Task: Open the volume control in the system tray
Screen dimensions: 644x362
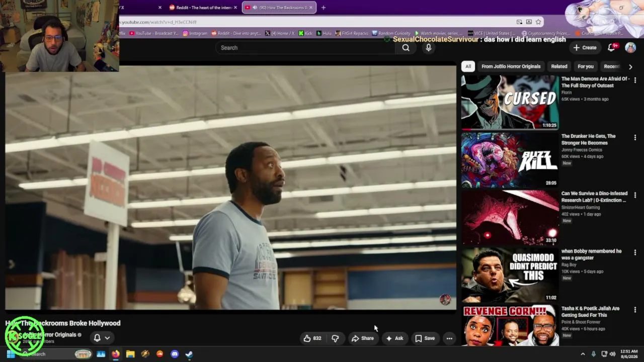Action: (613, 354)
